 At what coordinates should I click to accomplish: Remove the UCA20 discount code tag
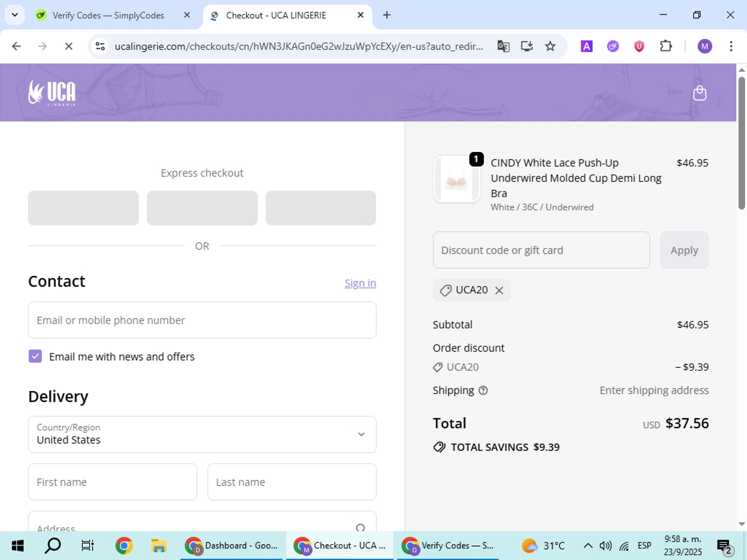(x=499, y=290)
